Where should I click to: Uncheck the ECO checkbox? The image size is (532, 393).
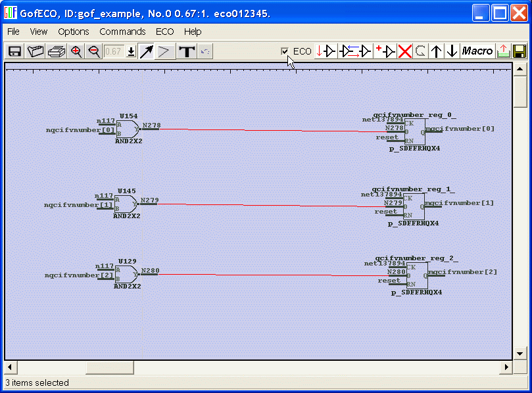[285, 51]
